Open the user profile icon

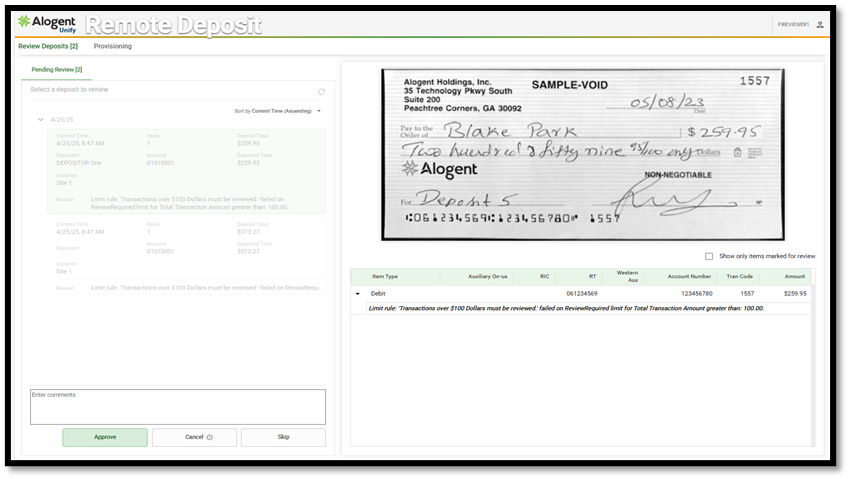tap(820, 24)
